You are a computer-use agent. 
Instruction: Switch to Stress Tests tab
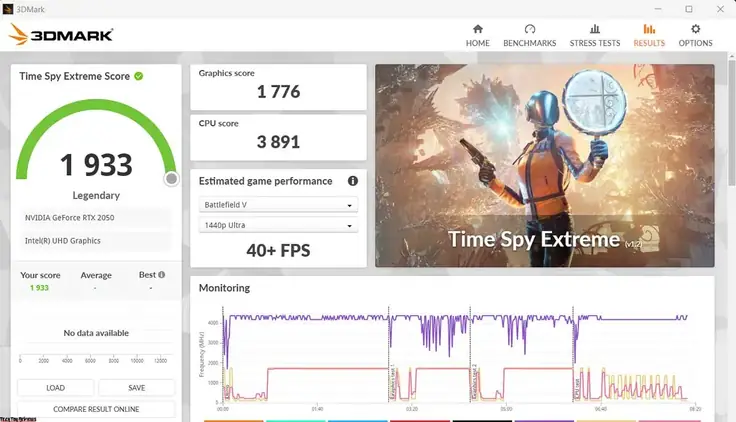point(595,36)
